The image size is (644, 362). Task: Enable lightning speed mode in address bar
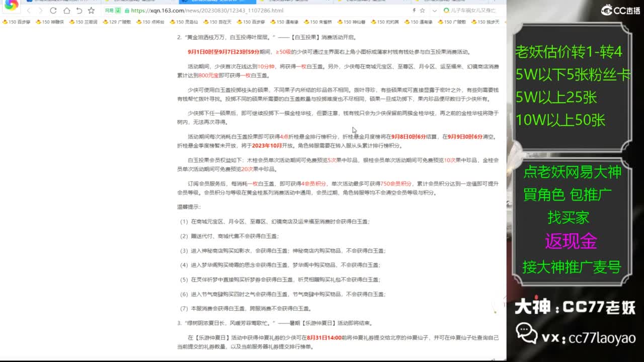(414, 10)
